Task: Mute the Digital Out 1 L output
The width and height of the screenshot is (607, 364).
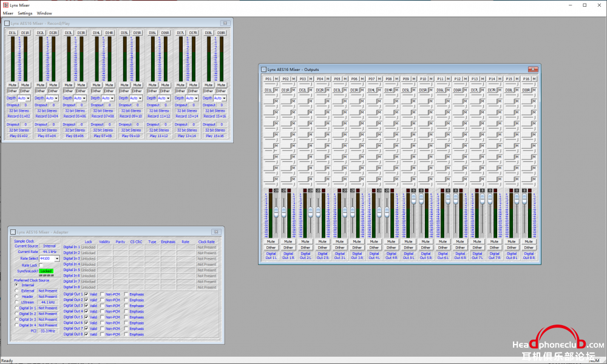Action: 271,241
